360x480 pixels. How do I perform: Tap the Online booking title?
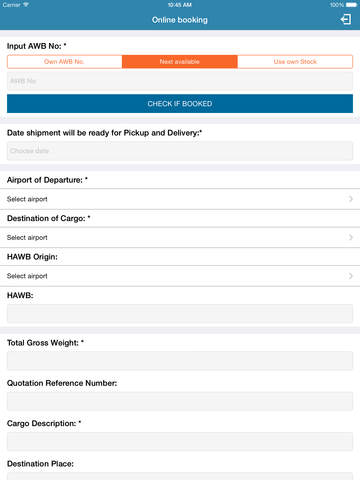click(x=180, y=20)
